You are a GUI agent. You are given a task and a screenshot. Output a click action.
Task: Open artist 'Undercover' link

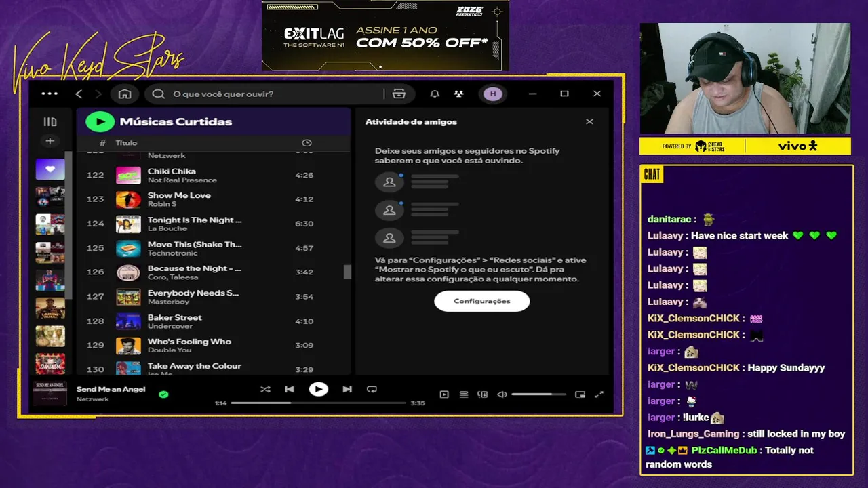[170, 326]
